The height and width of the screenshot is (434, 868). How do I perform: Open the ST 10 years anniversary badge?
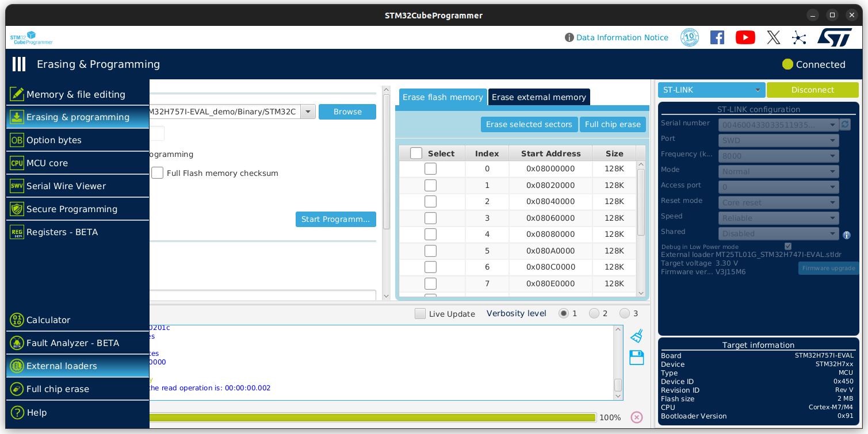point(689,37)
